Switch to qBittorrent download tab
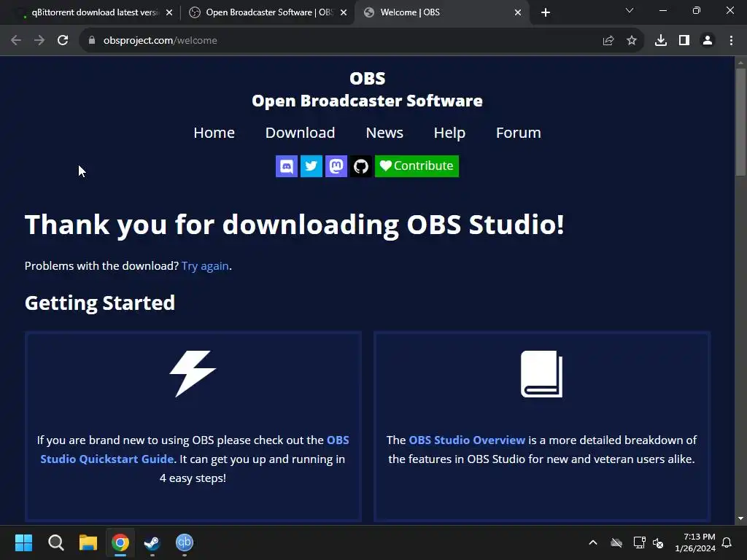 point(94,12)
